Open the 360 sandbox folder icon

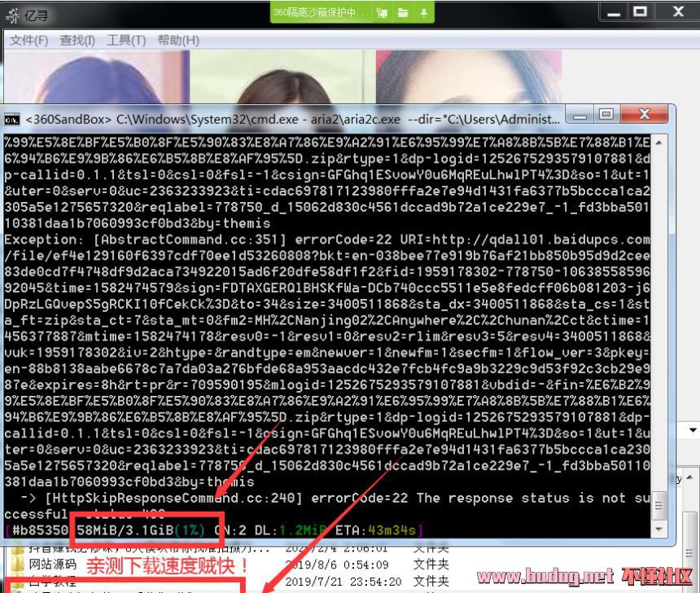coord(403,12)
